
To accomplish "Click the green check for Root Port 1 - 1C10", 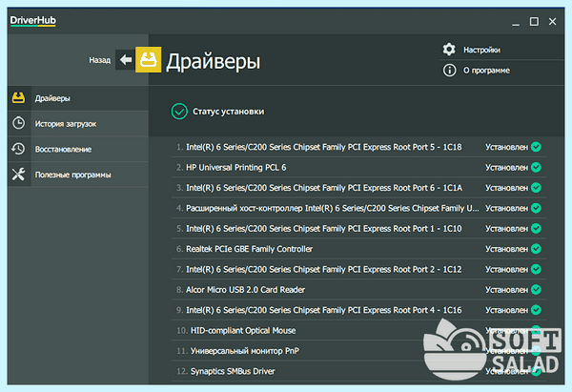I will coord(536,229).
